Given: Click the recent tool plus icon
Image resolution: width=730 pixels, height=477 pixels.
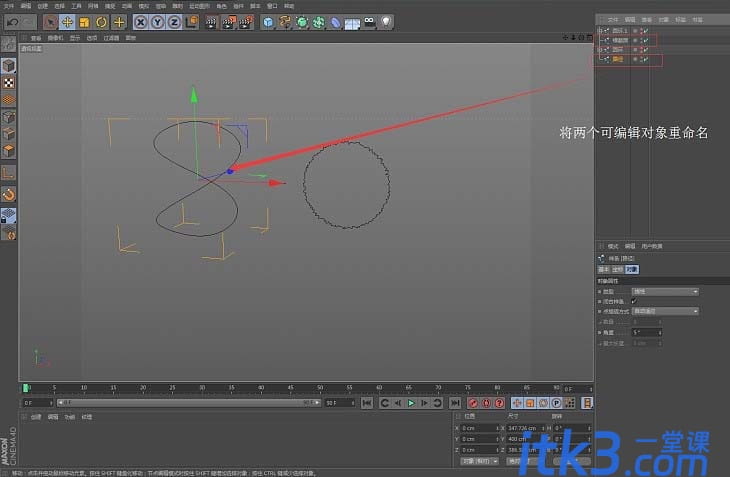Looking at the screenshot, I should coord(119,22).
